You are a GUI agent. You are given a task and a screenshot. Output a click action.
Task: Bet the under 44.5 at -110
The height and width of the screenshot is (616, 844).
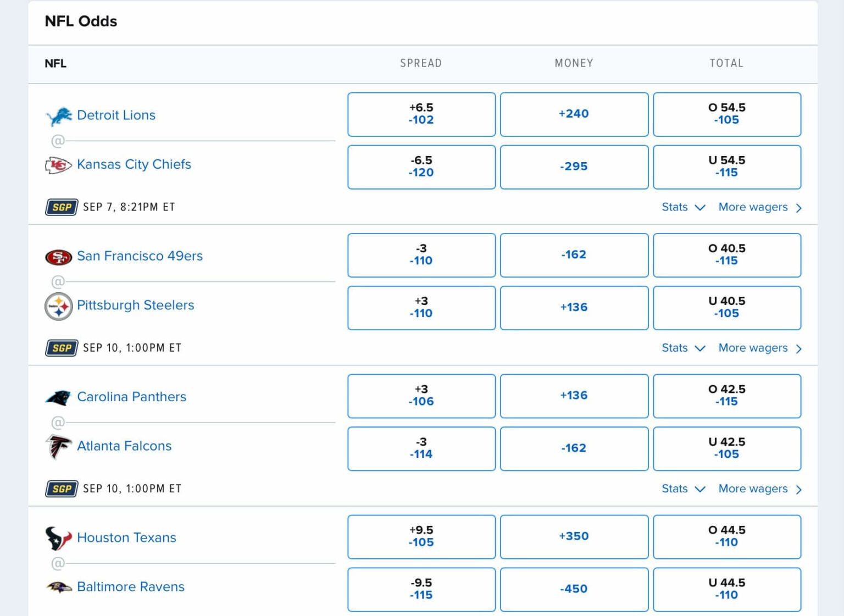(727, 590)
